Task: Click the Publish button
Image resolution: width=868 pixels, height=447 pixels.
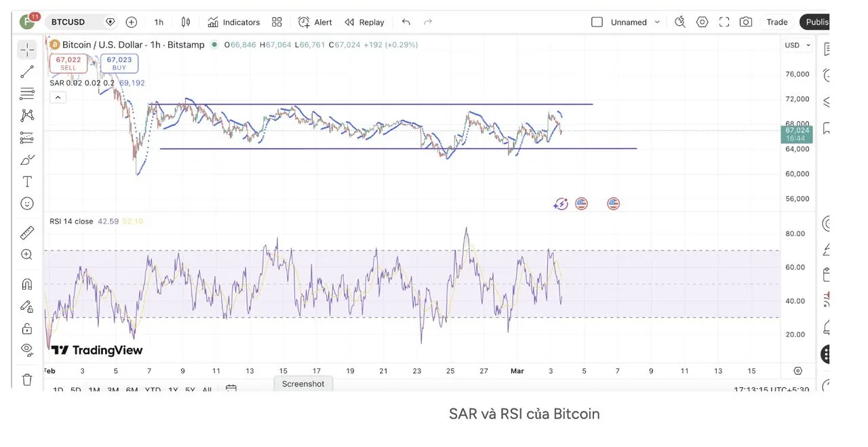Action: coord(818,22)
